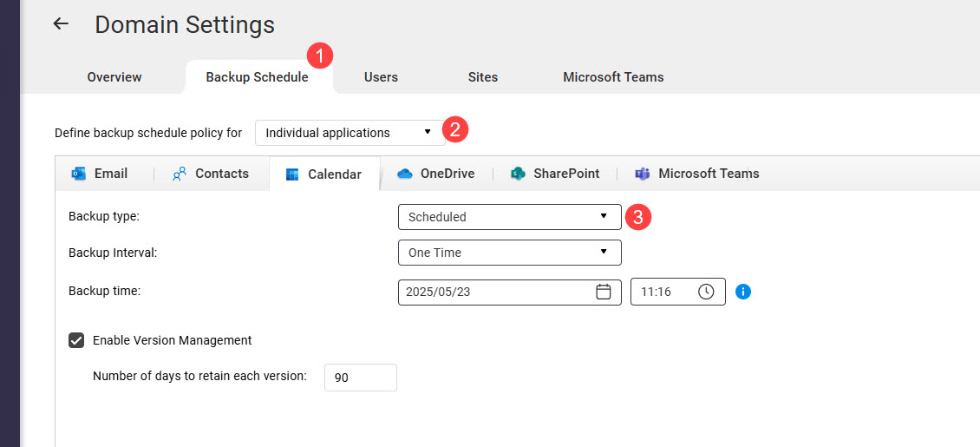Click the calendar icon in Backup time
Image resolution: width=980 pixels, height=447 pixels.
(604, 292)
